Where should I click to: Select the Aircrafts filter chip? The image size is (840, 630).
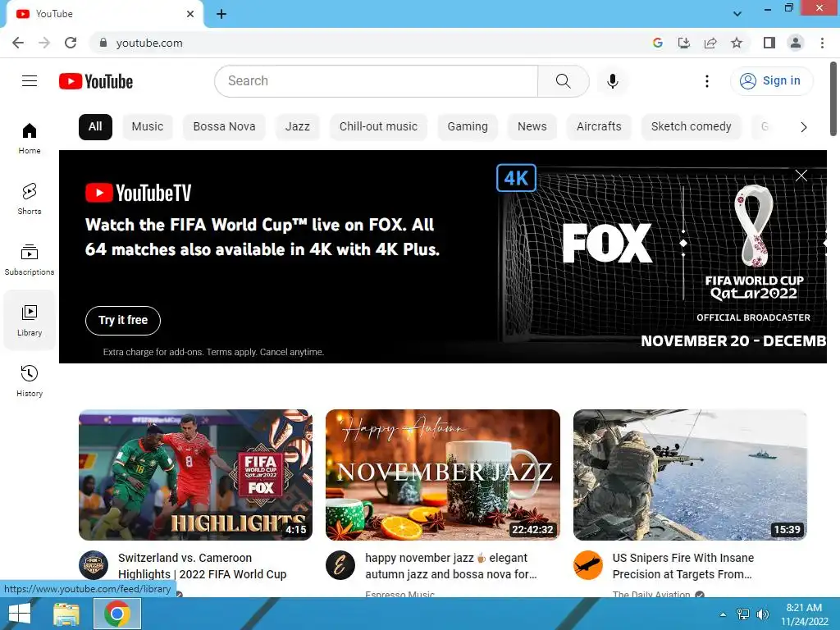599,127
